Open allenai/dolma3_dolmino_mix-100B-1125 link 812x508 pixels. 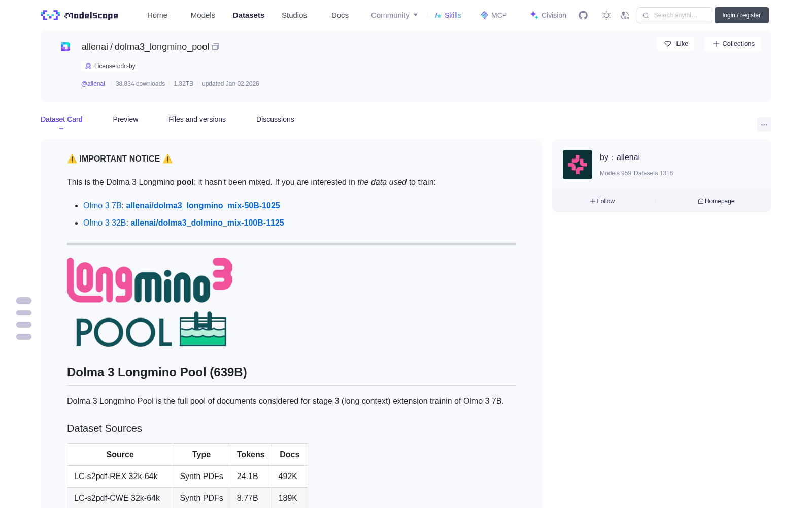207,223
